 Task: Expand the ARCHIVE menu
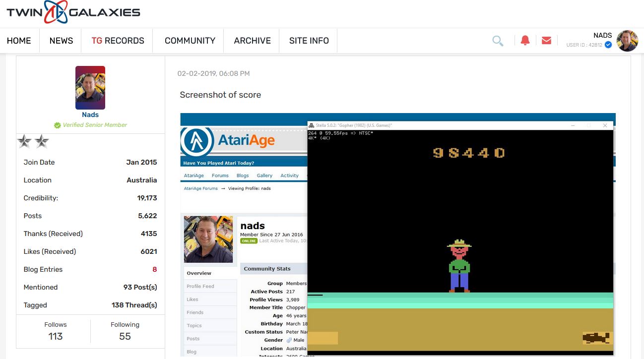tap(252, 41)
